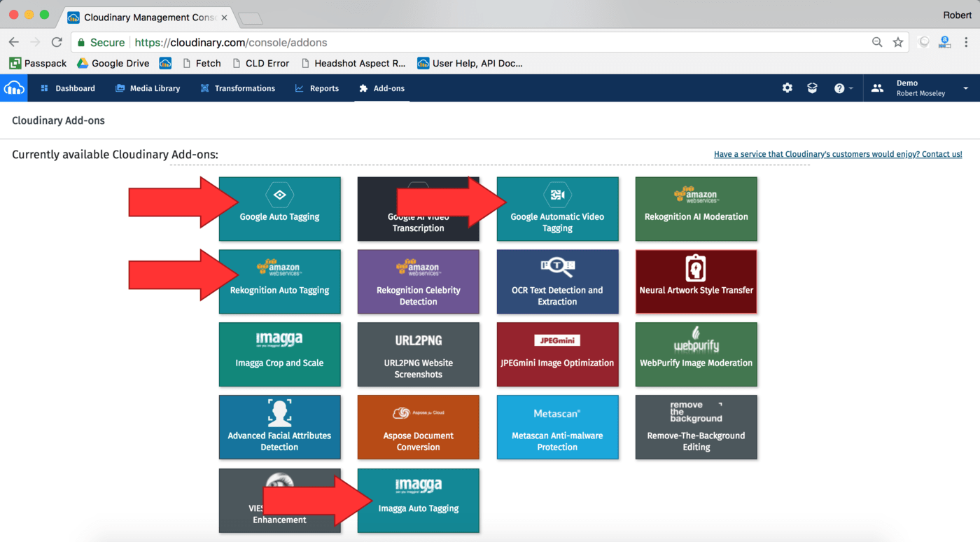Open Rekognition AI Moderation tile
Image resolution: width=980 pixels, height=542 pixels.
click(x=696, y=209)
